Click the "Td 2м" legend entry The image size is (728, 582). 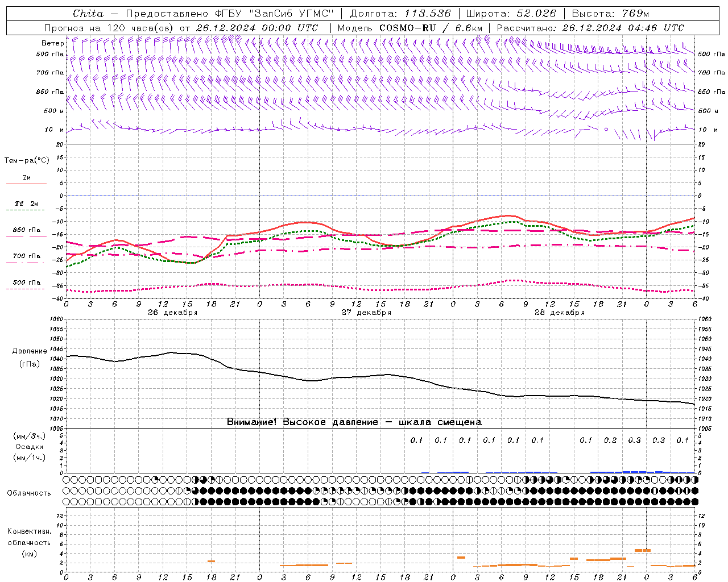(26, 203)
